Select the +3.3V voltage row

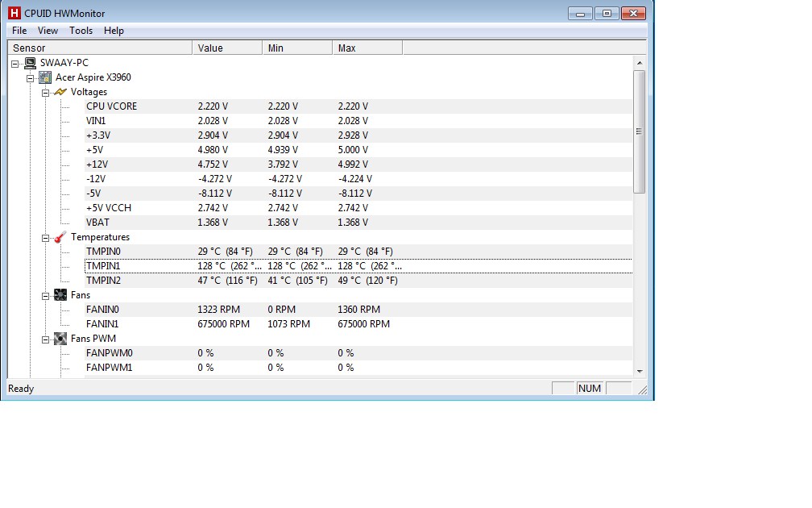[x=358, y=135]
